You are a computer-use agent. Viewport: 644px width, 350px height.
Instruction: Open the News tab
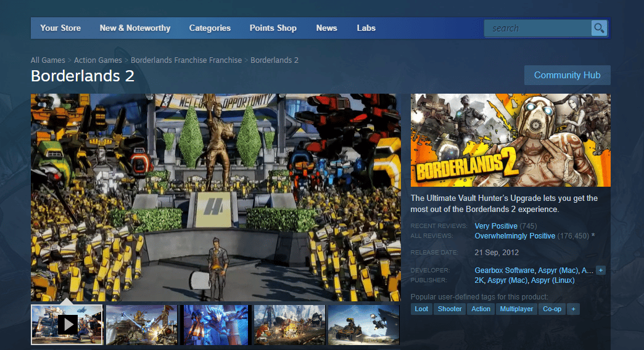(x=326, y=28)
